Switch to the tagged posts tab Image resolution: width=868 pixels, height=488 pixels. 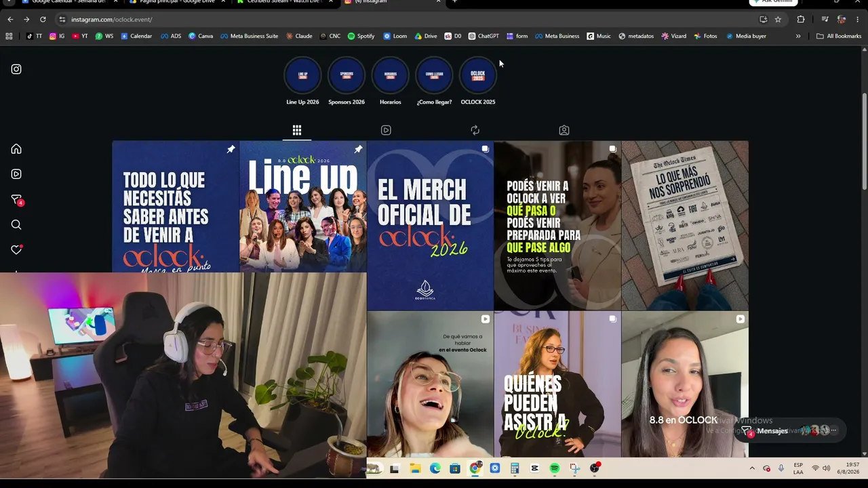point(564,130)
